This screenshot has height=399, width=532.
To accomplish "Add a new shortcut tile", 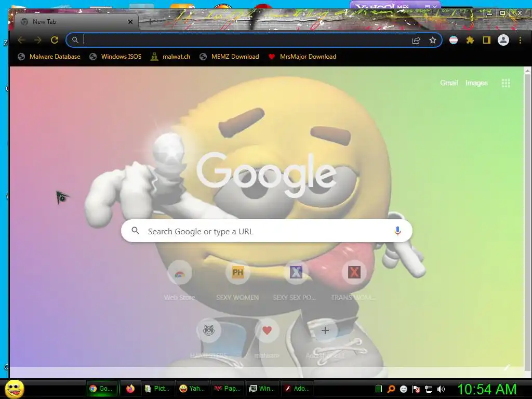I will click(325, 339).
